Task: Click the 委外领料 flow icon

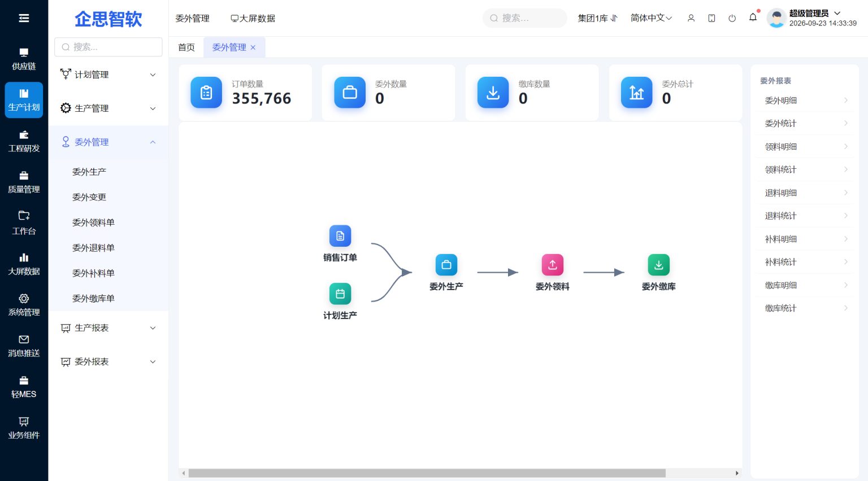Action: (553, 265)
